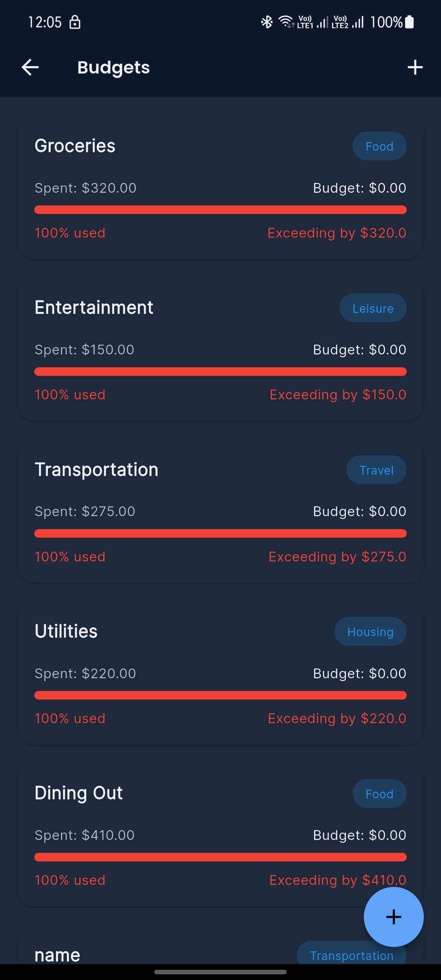The width and height of the screenshot is (441, 980).
Task: Tap the back arrow icon
Action: tap(30, 67)
